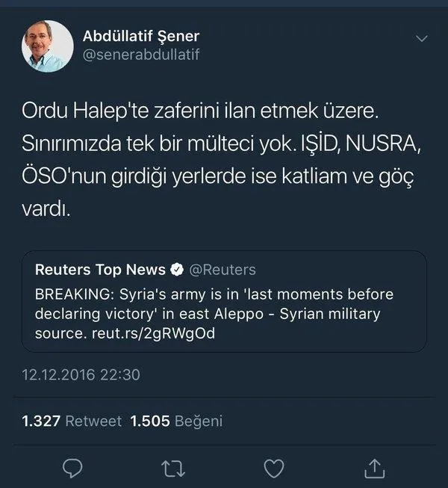Tap the reply speech bubble icon
448x488 pixels.
72,467
